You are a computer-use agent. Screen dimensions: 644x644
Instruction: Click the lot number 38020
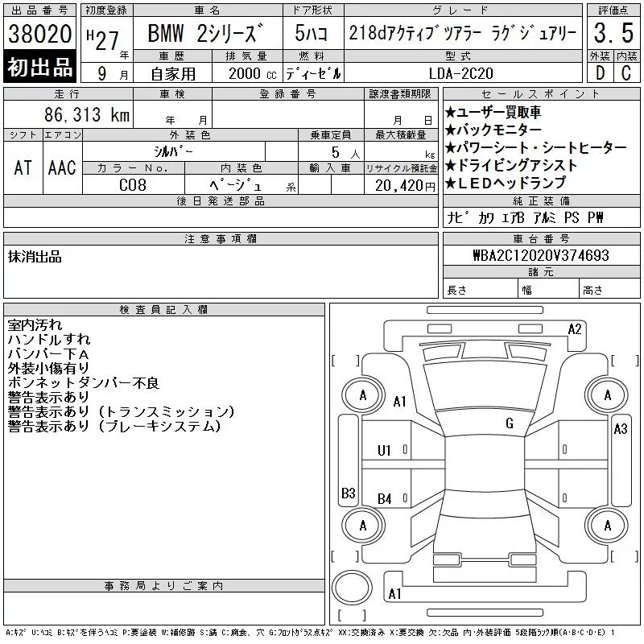coord(39,33)
